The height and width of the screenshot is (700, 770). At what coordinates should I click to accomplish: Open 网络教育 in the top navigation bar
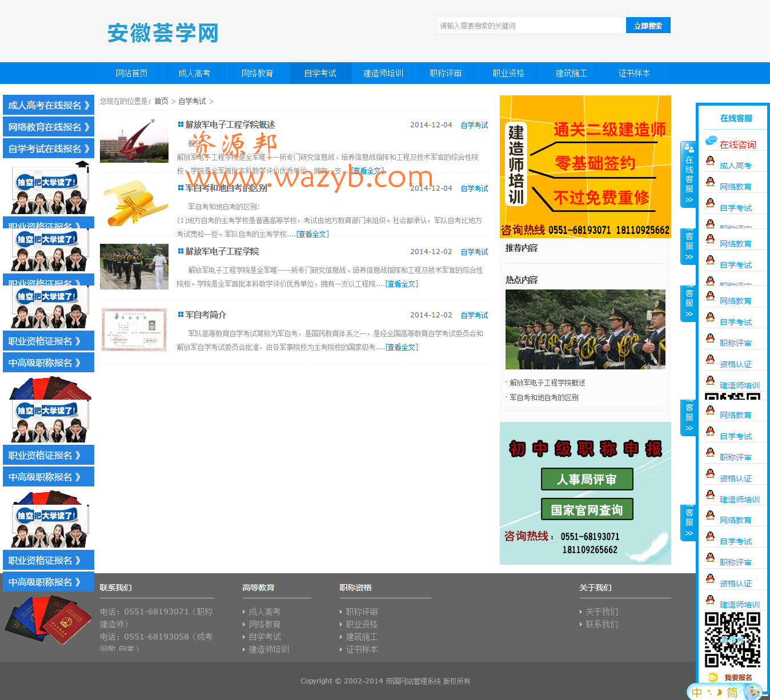click(x=258, y=73)
